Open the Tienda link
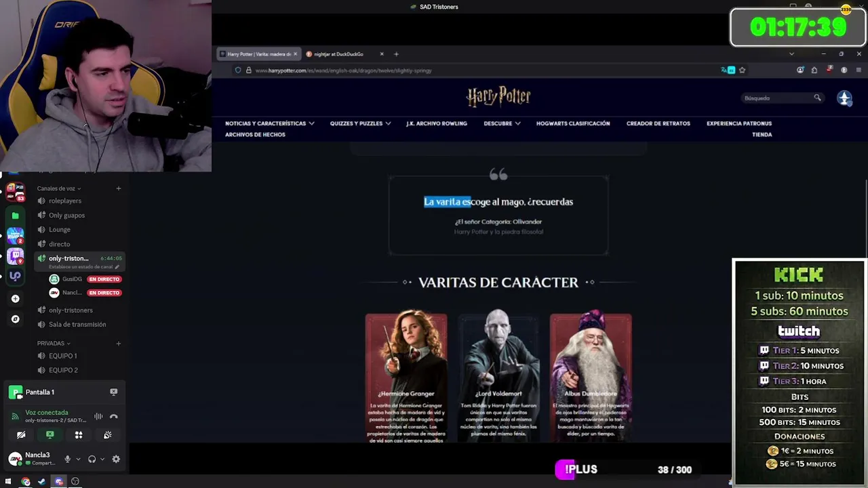 [x=762, y=134]
